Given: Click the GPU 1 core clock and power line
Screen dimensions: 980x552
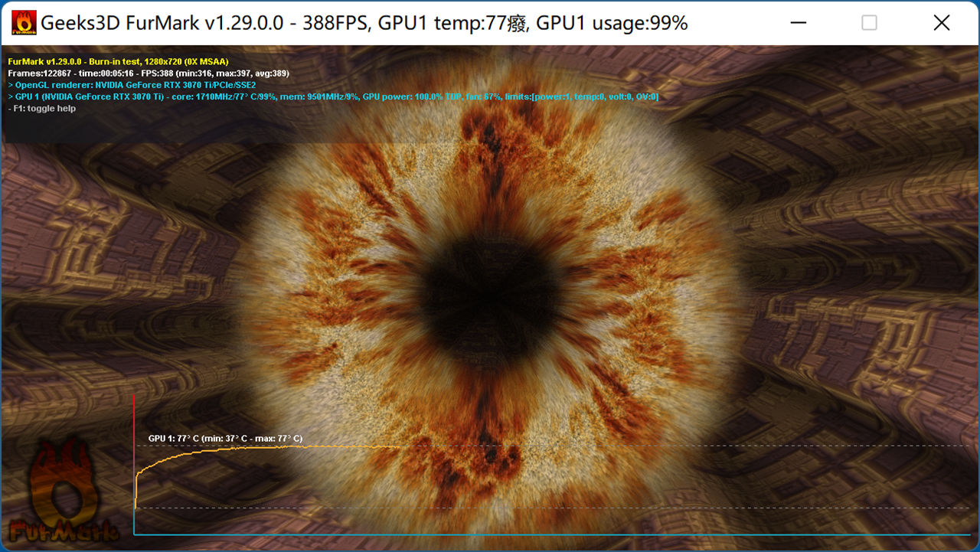Looking at the screenshot, I should tap(333, 97).
